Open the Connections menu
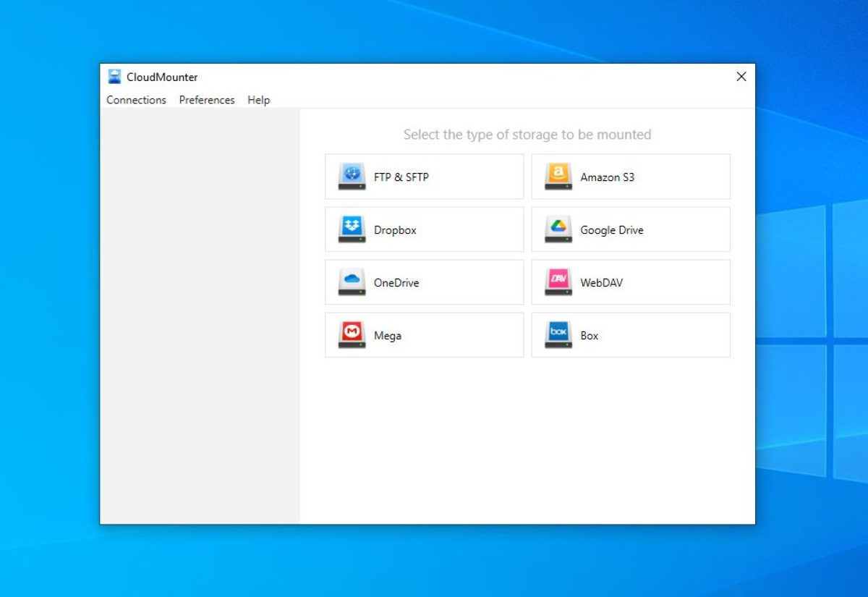 click(136, 100)
